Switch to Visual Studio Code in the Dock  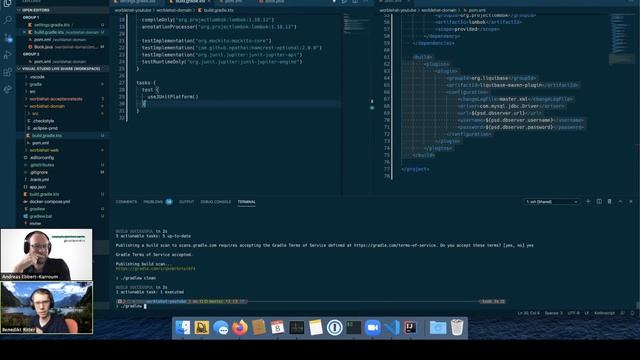coord(392,328)
